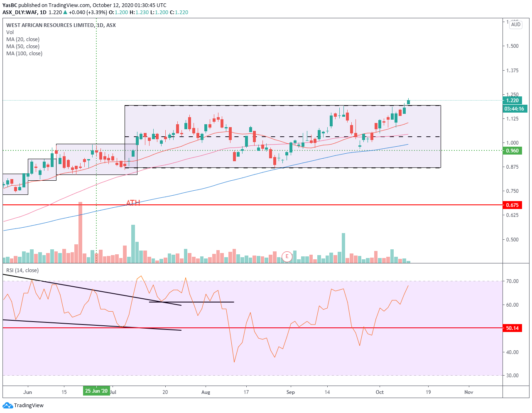Click the 'ASX_DLY:WAF, 1D' symbol text in header

click(x=25, y=12)
